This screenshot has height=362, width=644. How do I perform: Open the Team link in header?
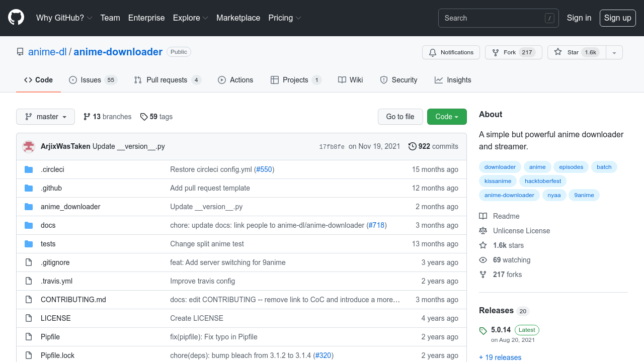click(110, 18)
